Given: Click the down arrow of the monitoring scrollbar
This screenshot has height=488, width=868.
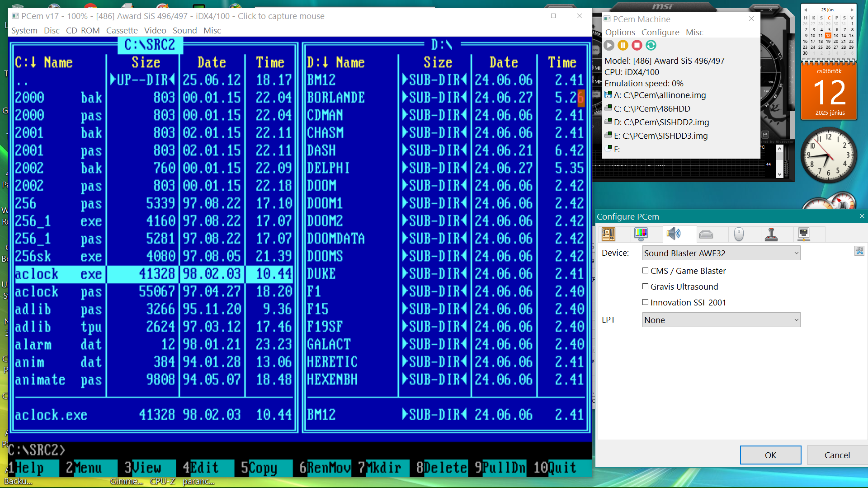Looking at the screenshot, I should [x=779, y=174].
